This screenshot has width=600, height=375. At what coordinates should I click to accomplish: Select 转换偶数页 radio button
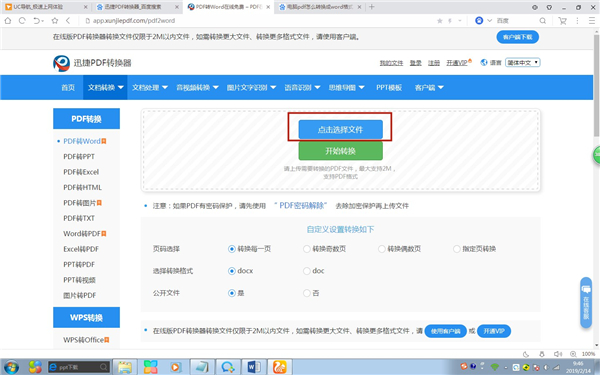coord(382,249)
